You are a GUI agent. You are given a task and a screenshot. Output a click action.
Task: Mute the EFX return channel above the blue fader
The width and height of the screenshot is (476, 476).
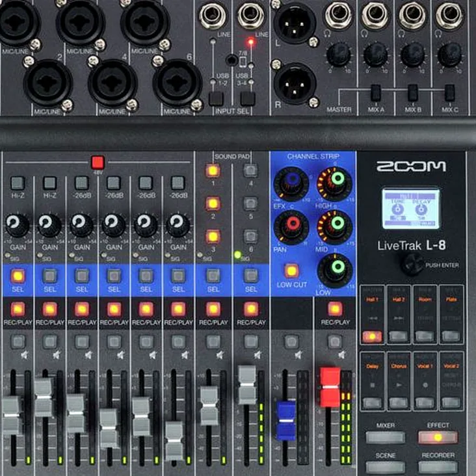[x=291, y=341]
